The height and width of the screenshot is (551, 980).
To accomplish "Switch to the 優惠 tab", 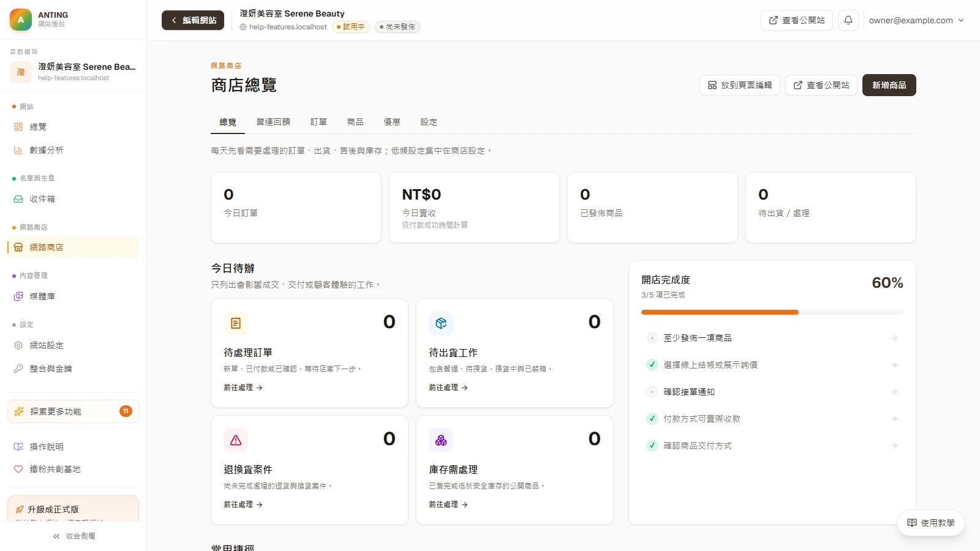I will pyautogui.click(x=392, y=122).
